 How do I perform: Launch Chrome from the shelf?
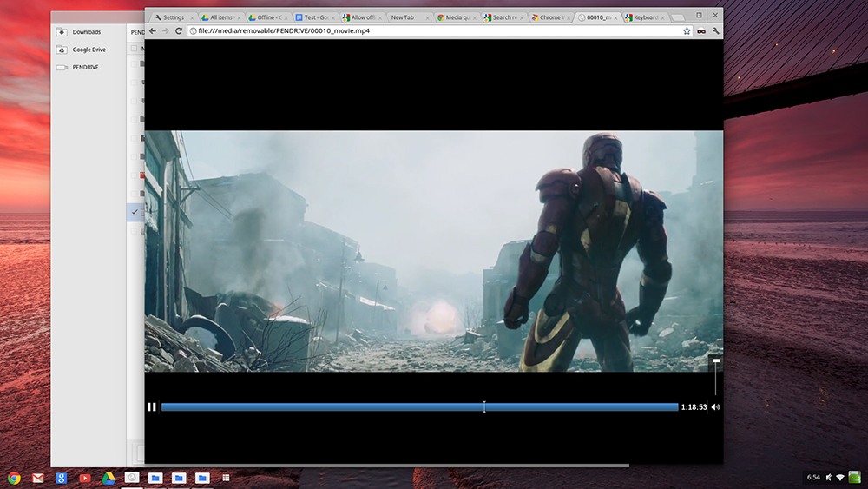point(15,478)
